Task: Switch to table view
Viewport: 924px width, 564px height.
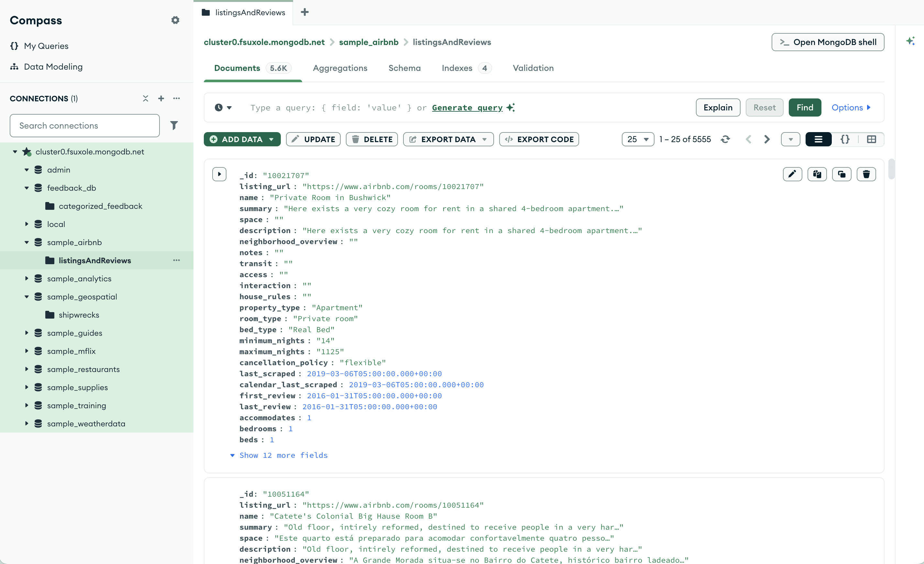Action: coord(871,139)
